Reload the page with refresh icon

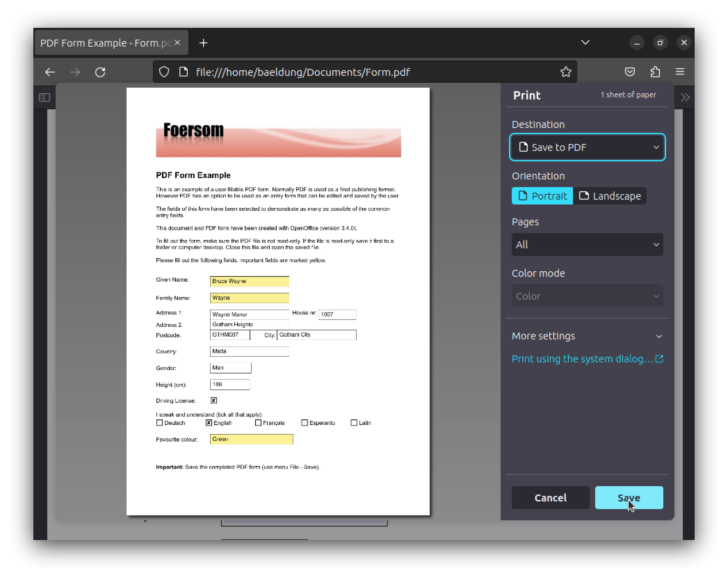click(100, 72)
